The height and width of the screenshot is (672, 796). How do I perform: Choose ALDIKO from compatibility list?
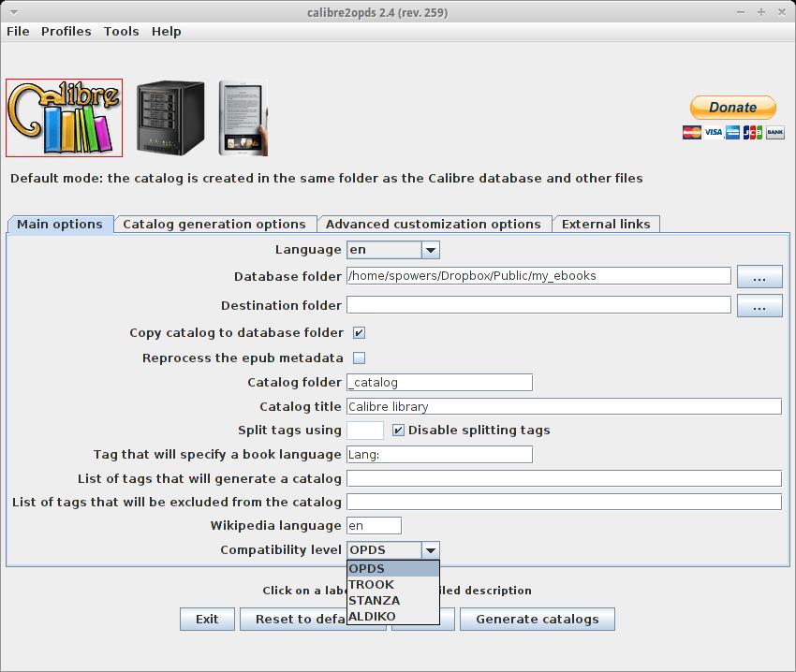click(x=373, y=617)
